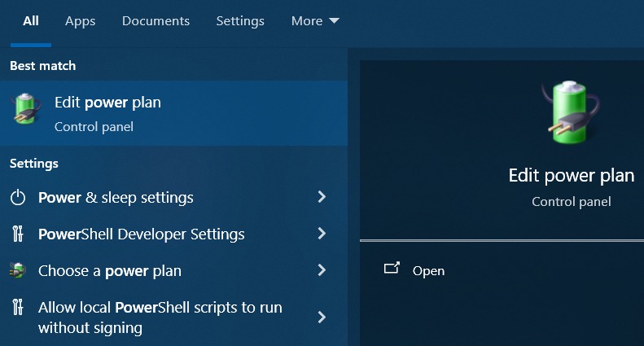Image resolution: width=644 pixels, height=346 pixels.
Task: Switch to the Settings filter tab
Action: pos(240,21)
